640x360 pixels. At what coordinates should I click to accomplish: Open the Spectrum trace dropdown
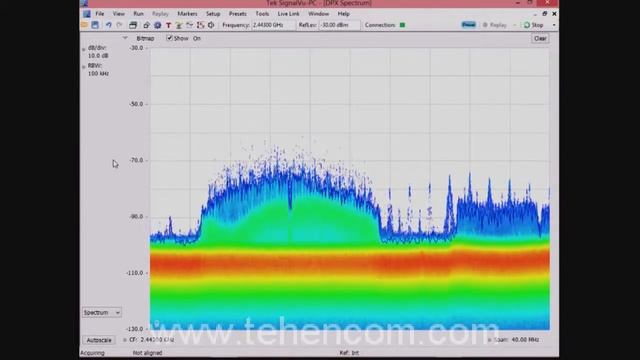click(102, 312)
